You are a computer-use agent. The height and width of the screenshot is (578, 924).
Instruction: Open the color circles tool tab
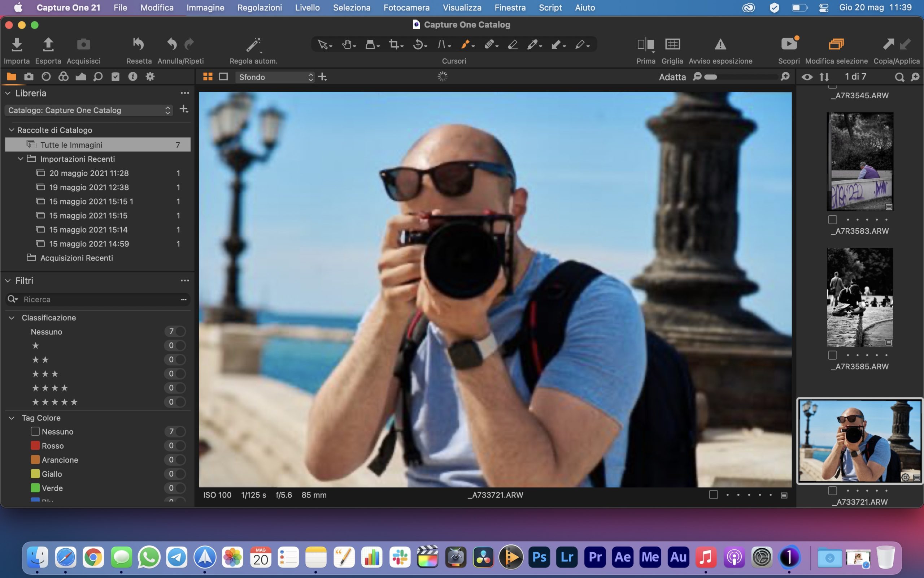(x=64, y=77)
